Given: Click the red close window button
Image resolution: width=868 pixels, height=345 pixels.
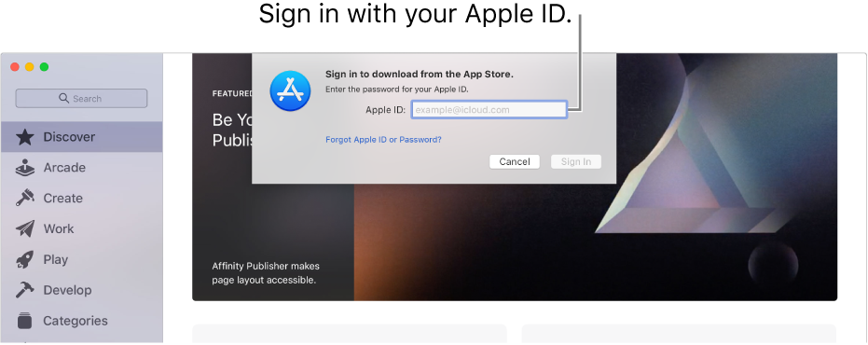Looking at the screenshot, I should 15,66.
